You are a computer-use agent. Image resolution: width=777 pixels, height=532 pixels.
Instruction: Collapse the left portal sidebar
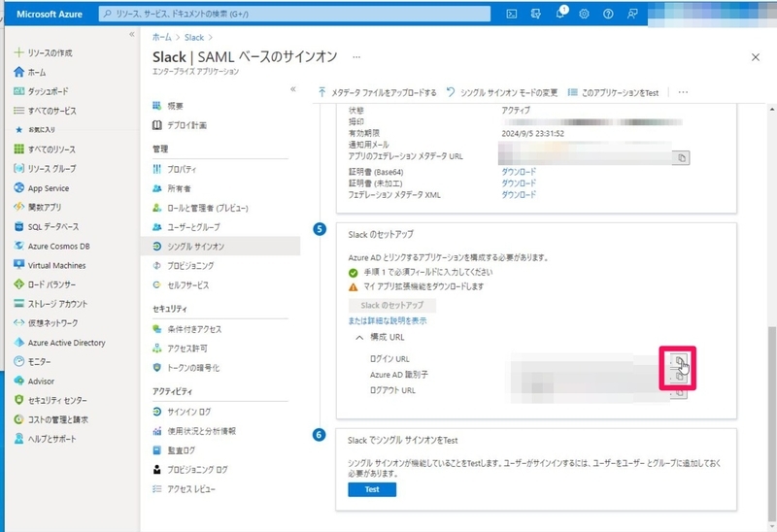tap(132, 34)
